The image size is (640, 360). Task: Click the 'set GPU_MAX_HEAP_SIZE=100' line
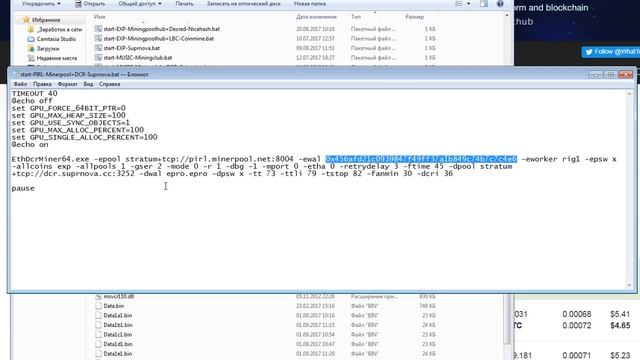(69, 116)
